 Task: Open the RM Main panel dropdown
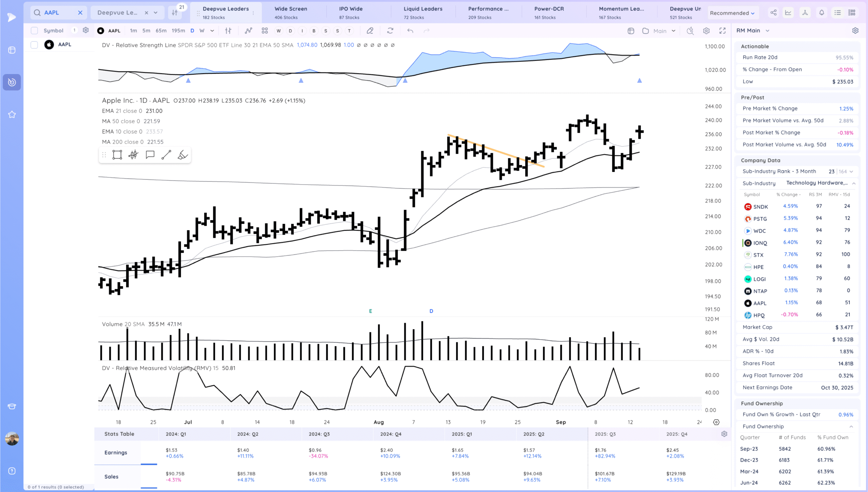753,31
